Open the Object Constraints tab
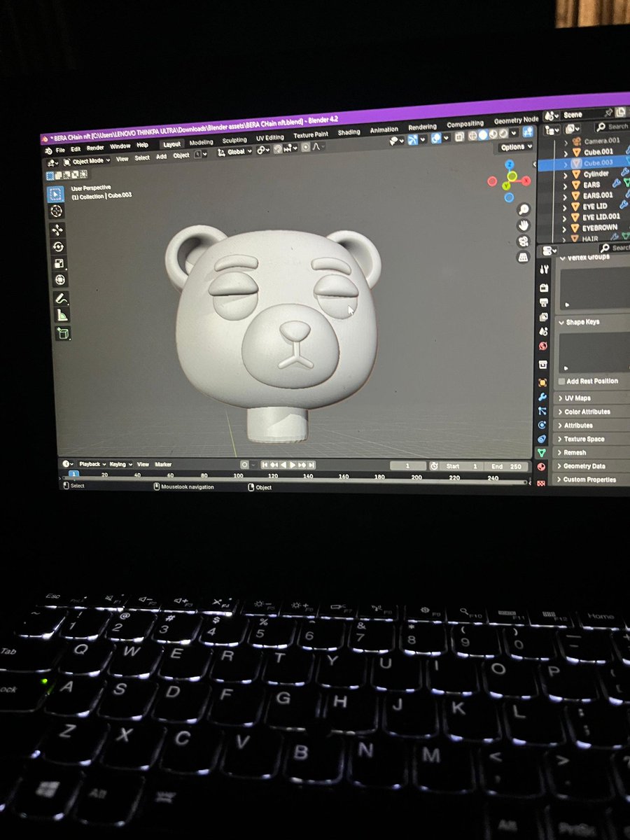Viewport: 630px width, 840px height. 542,439
